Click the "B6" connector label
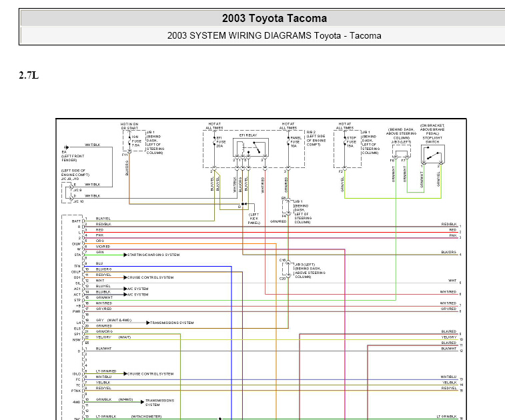 click(x=284, y=198)
